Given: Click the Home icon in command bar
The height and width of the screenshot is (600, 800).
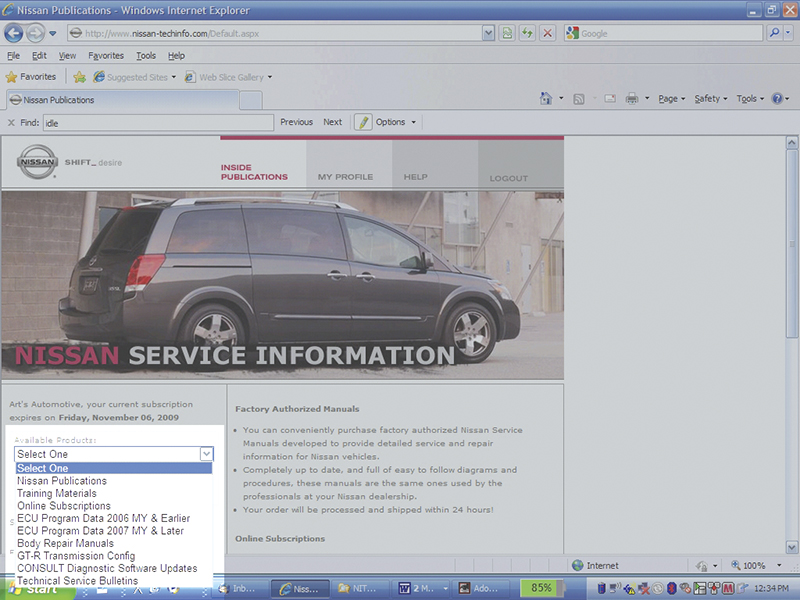Looking at the screenshot, I should tap(546, 98).
